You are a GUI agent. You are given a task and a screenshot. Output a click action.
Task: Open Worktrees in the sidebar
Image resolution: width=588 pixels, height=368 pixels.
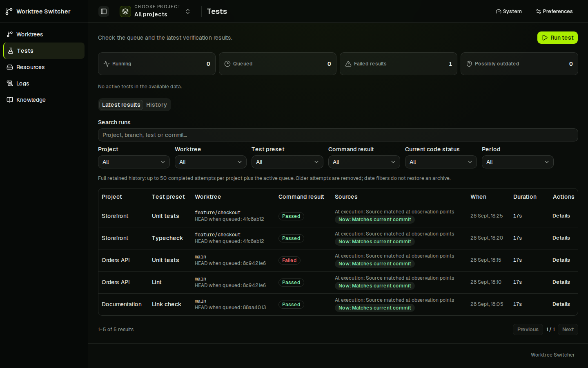(44, 34)
